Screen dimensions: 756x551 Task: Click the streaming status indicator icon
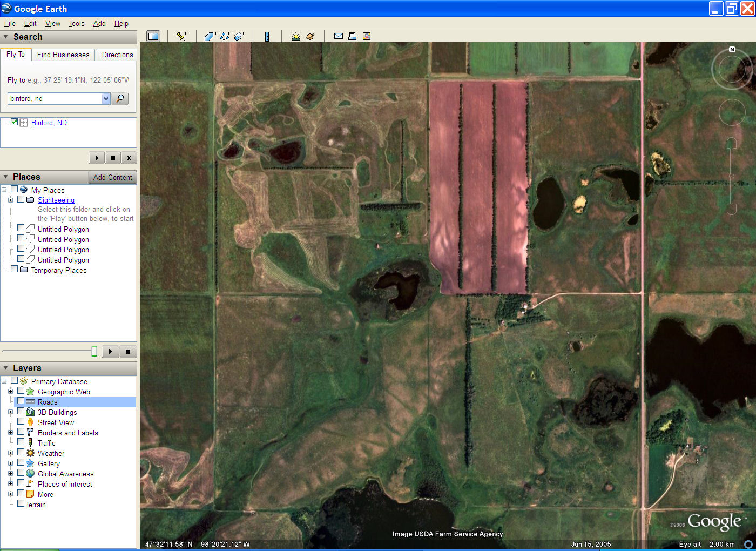(x=748, y=544)
